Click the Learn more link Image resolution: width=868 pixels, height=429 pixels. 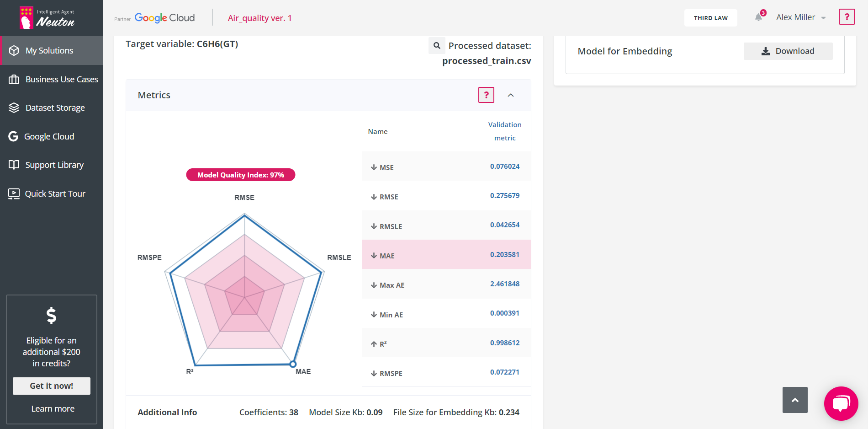pos(53,409)
